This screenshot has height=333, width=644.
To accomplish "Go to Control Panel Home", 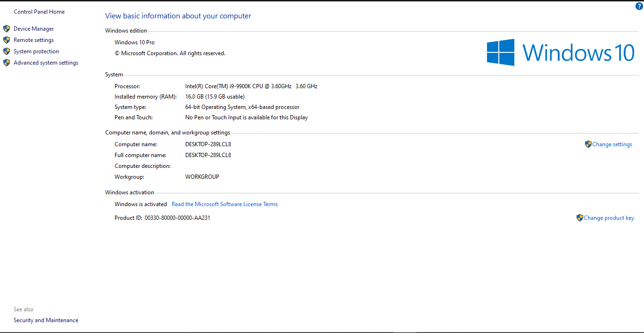I will coord(39,12).
